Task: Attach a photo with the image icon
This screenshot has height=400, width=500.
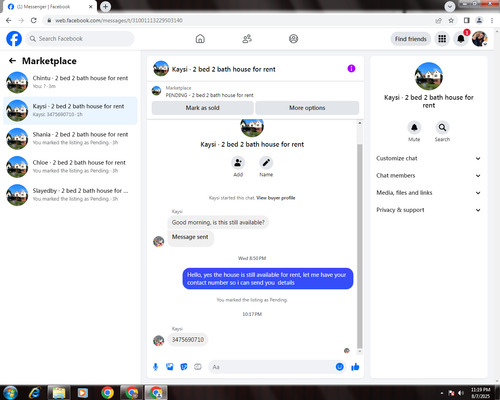Action: pos(170,367)
